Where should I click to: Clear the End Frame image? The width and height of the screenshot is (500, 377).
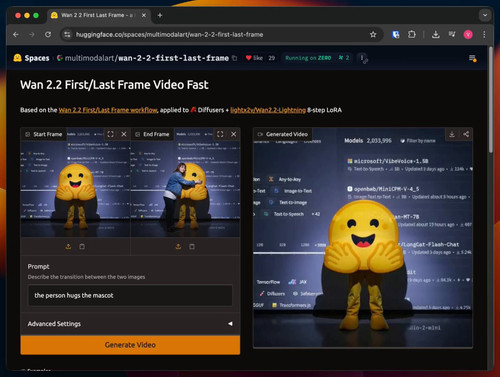pyautogui.click(x=234, y=134)
